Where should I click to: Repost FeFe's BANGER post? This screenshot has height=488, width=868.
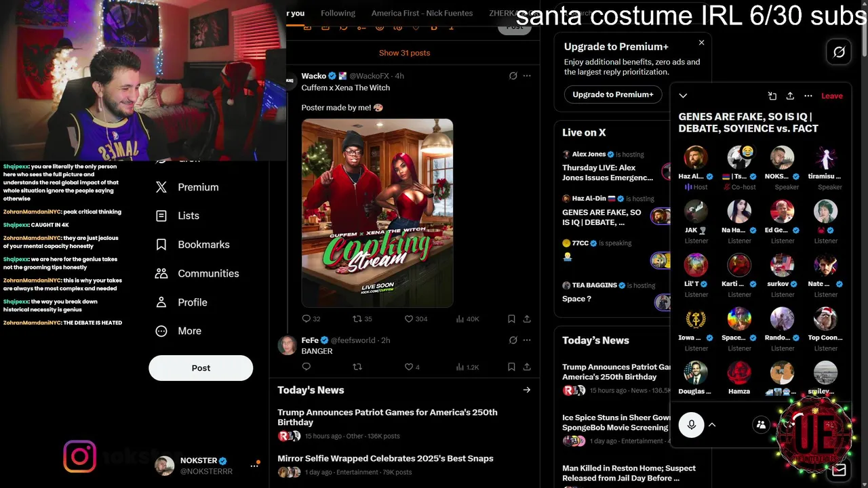click(357, 367)
